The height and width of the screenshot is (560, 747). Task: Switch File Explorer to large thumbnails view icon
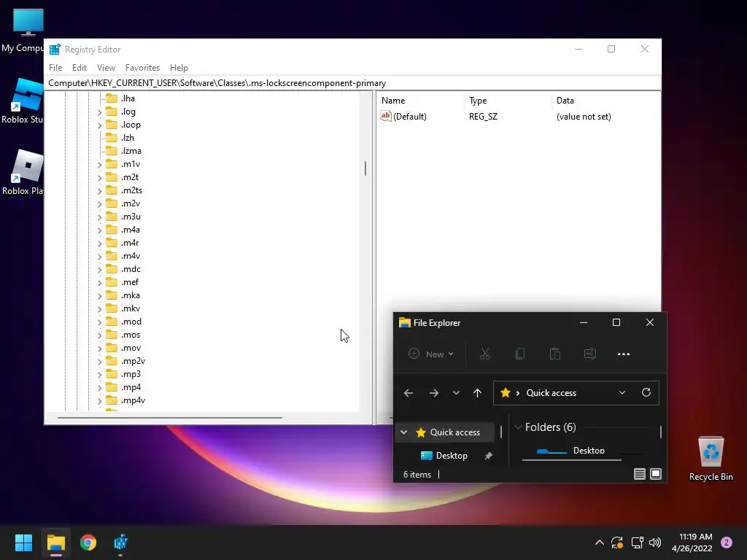point(656,474)
